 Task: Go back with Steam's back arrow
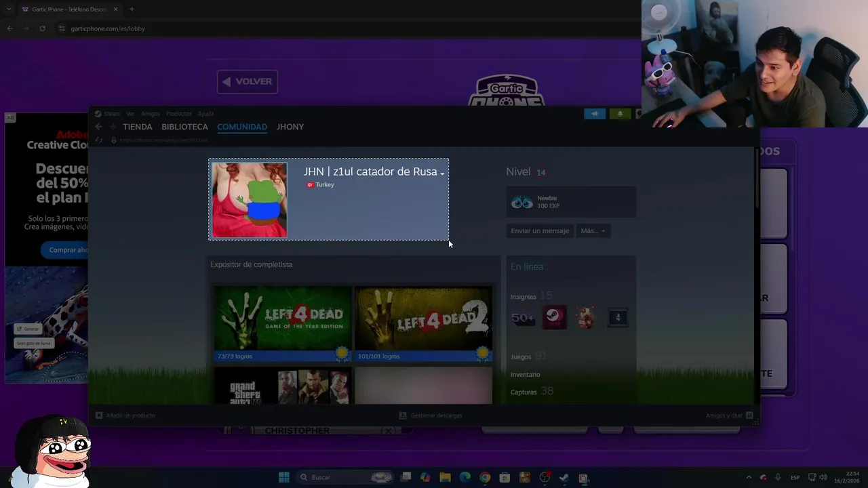[x=99, y=127]
